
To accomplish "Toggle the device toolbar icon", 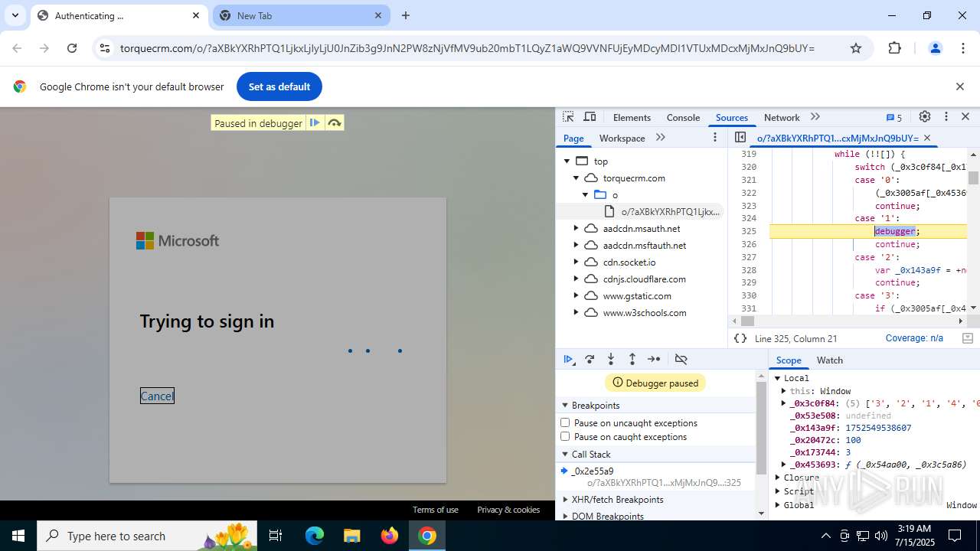I will 590,117.
